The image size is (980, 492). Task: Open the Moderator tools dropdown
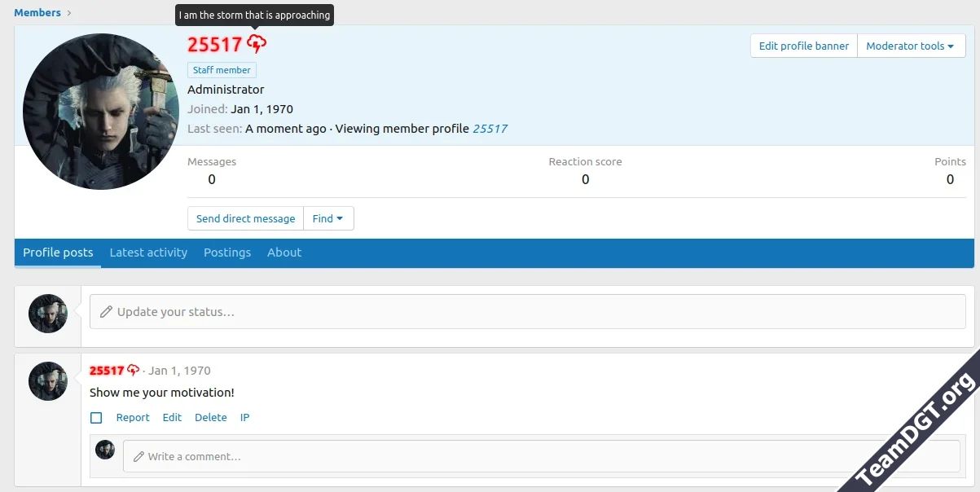point(911,46)
